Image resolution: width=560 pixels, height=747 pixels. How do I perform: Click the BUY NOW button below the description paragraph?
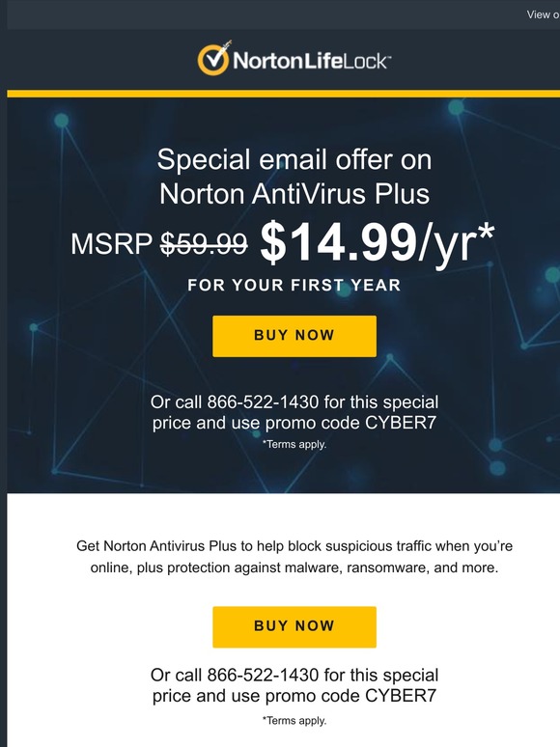coord(294,626)
